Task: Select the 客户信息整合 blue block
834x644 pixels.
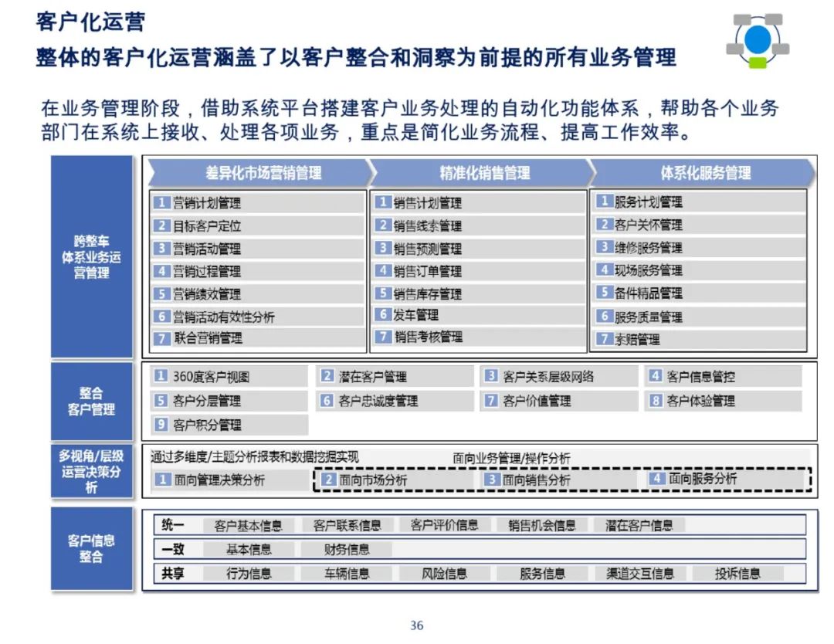Action: pyautogui.click(x=91, y=548)
